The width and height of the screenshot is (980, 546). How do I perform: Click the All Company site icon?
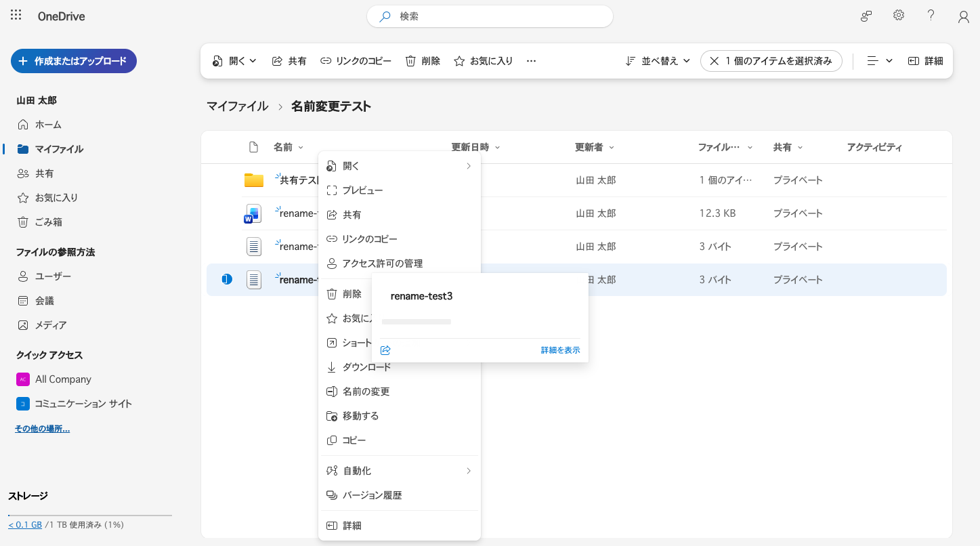click(x=23, y=379)
